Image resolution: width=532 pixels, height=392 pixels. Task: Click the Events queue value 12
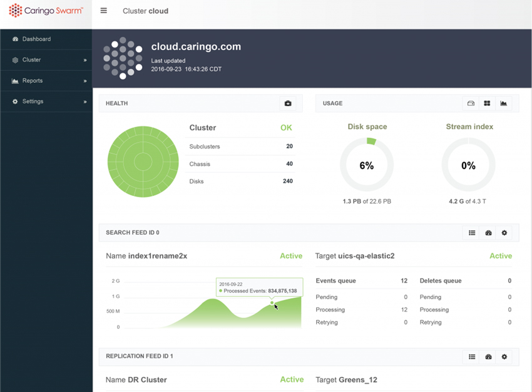pyautogui.click(x=404, y=281)
